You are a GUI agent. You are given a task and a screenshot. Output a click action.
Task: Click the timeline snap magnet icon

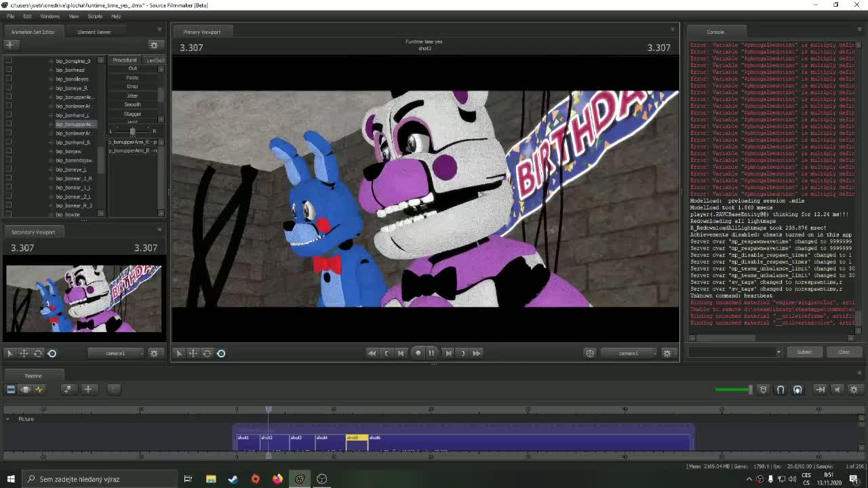(x=781, y=390)
